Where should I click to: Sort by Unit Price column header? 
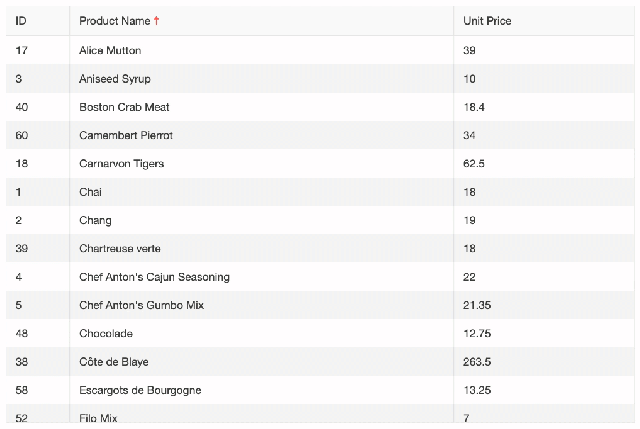[544, 21]
